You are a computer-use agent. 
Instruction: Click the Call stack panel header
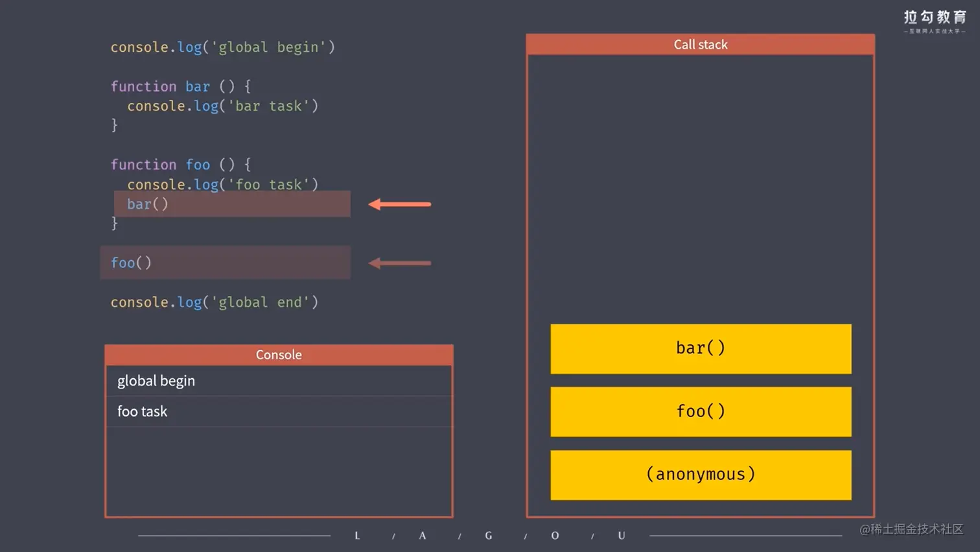(701, 44)
